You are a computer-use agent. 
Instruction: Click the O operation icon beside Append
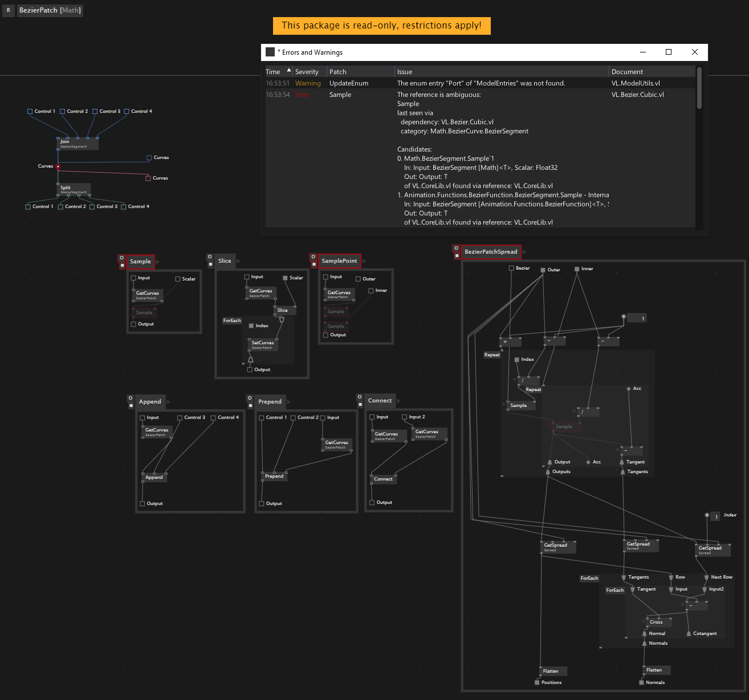click(x=131, y=398)
